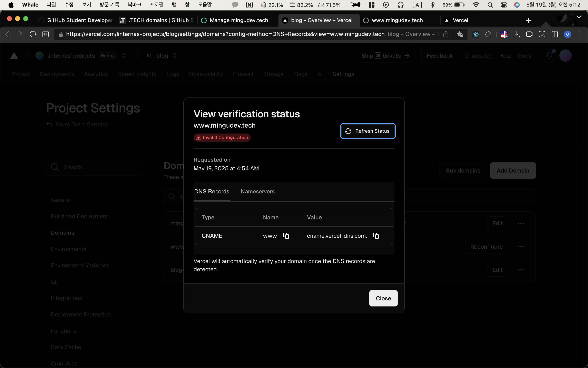Open the Feedback button
Viewport: 588px width, 368px height.
439,56
